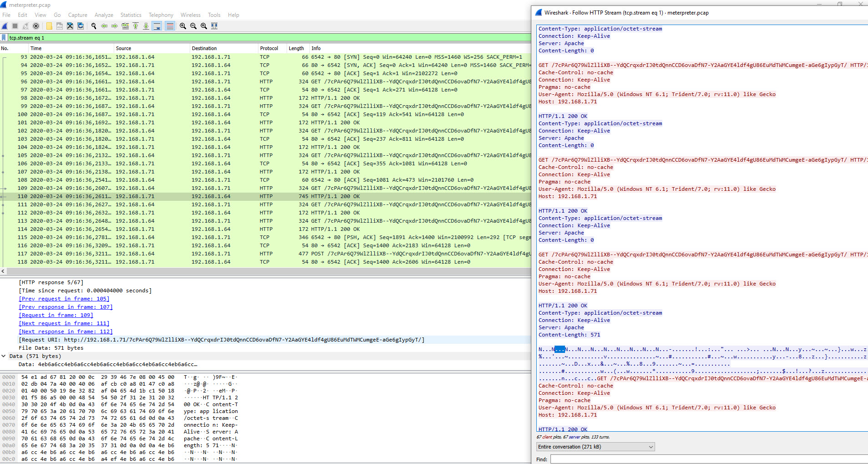Select Data: 4eb6a6cc hex value line
The height and width of the screenshot is (464, 868).
coord(108,364)
